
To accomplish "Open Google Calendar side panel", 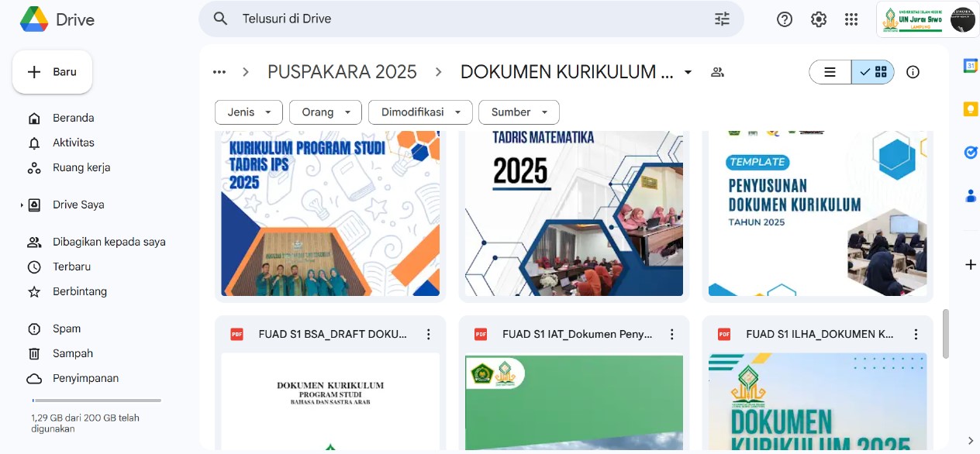I will click(x=970, y=66).
